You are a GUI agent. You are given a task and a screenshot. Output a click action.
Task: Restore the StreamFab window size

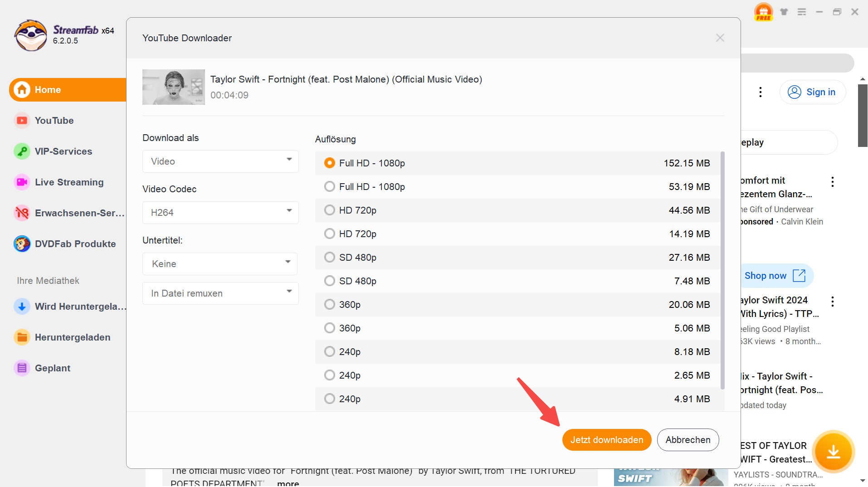(x=837, y=12)
